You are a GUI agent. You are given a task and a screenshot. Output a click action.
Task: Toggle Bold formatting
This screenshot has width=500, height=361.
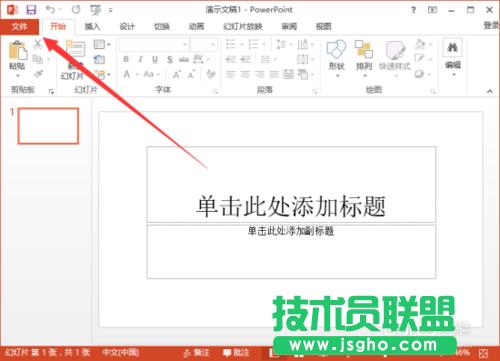pos(126,59)
